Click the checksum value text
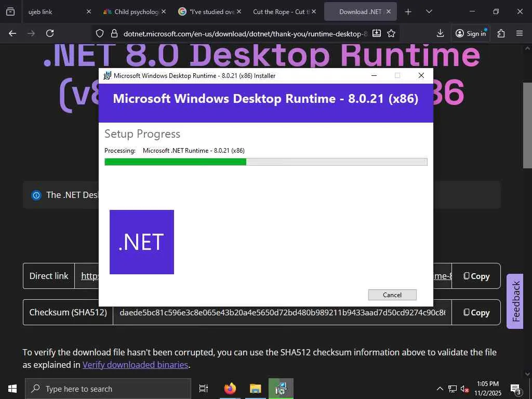532x399 pixels. click(282, 312)
